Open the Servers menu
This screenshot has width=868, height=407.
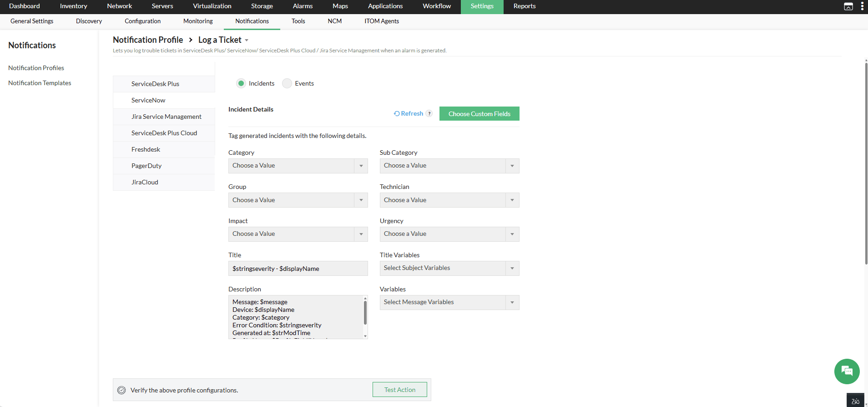click(162, 6)
